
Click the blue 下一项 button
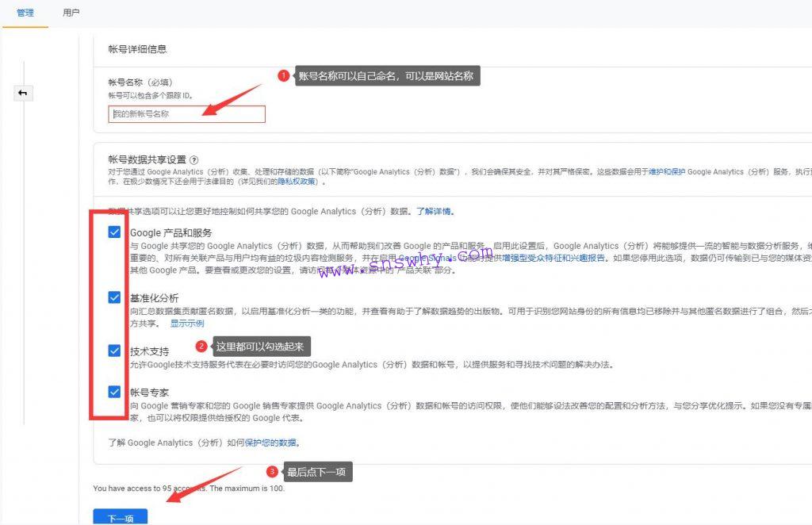(x=121, y=517)
